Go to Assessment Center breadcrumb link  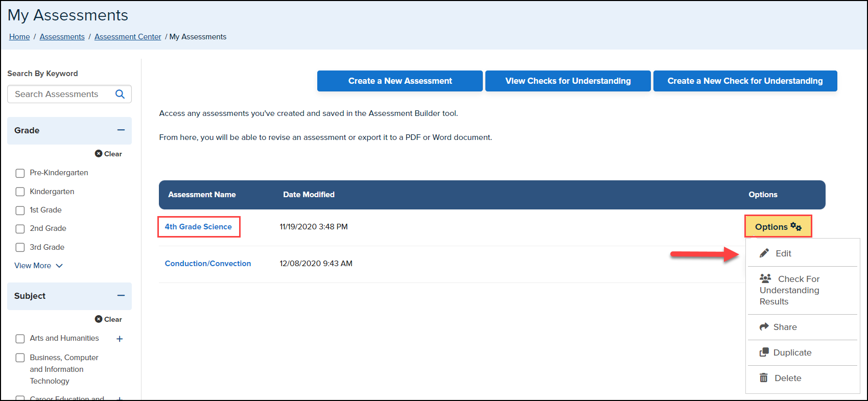pos(128,37)
